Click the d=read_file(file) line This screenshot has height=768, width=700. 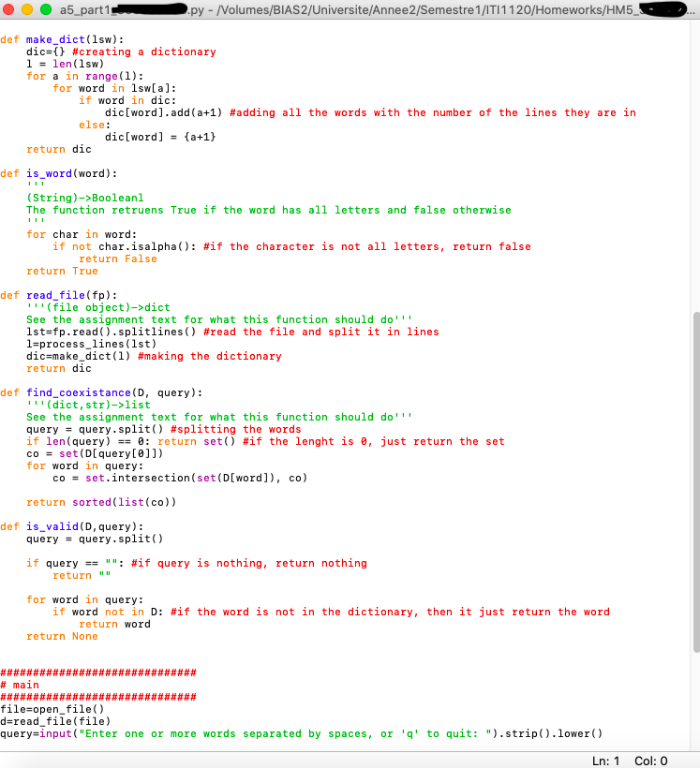pyautogui.click(x=54, y=721)
